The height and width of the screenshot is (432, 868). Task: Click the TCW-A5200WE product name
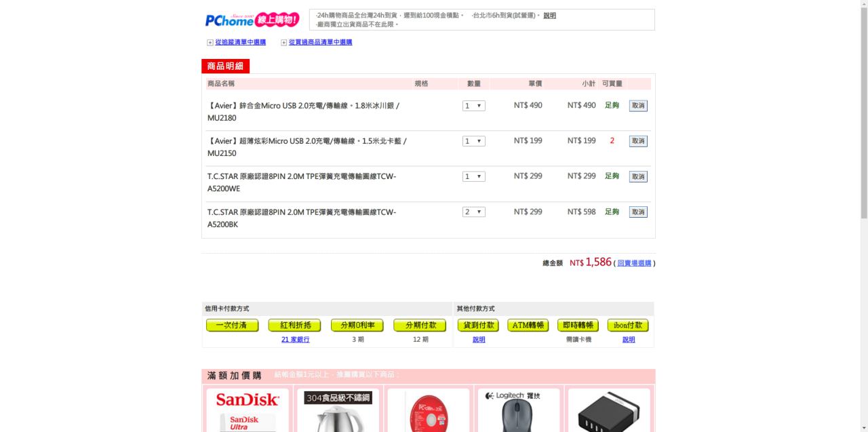pyautogui.click(x=302, y=182)
